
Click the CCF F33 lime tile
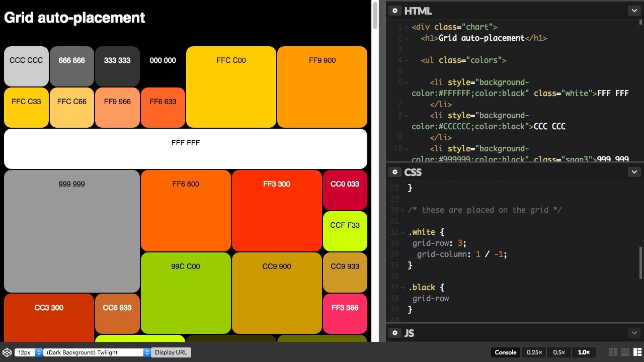345,231
